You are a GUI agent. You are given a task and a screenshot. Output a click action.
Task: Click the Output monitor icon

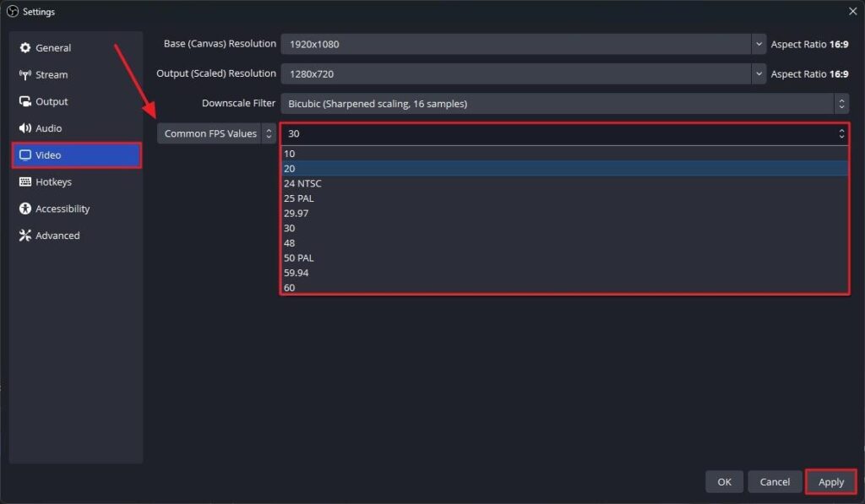[25, 101]
